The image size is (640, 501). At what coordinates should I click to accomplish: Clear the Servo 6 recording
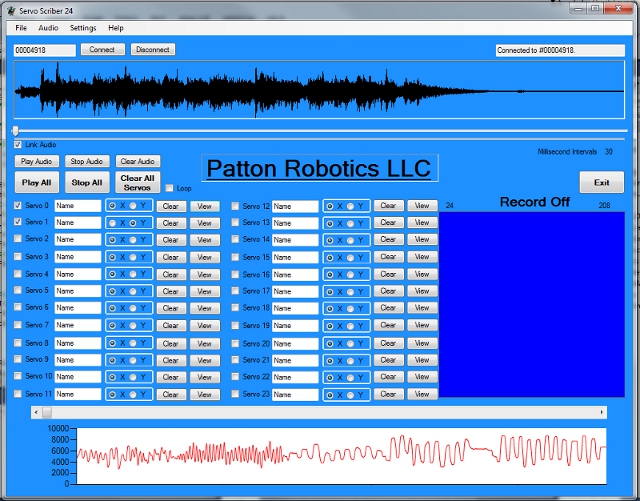point(171,308)
